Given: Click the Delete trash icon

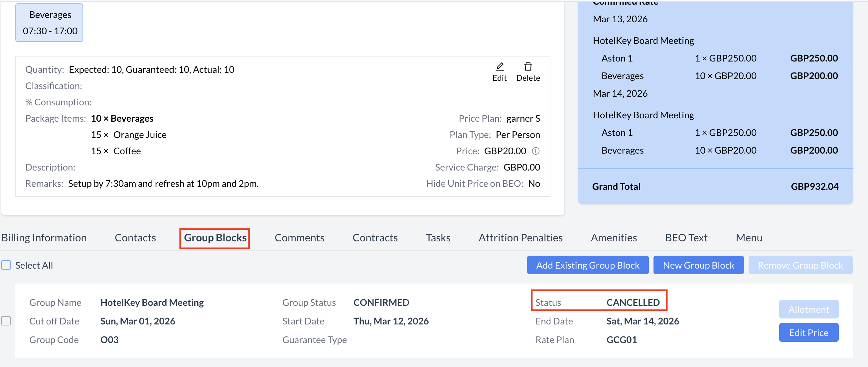Looking at the screenshot, I should tap(528, 67).
